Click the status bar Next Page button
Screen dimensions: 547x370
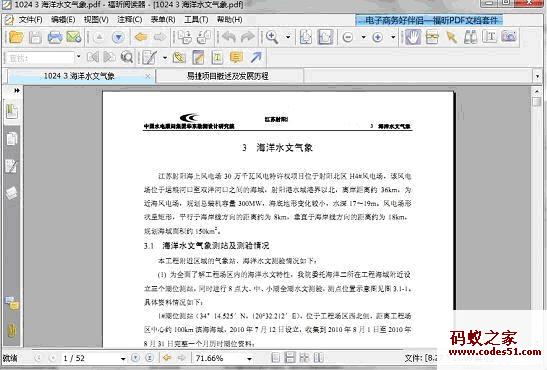[x=135, y=358]
